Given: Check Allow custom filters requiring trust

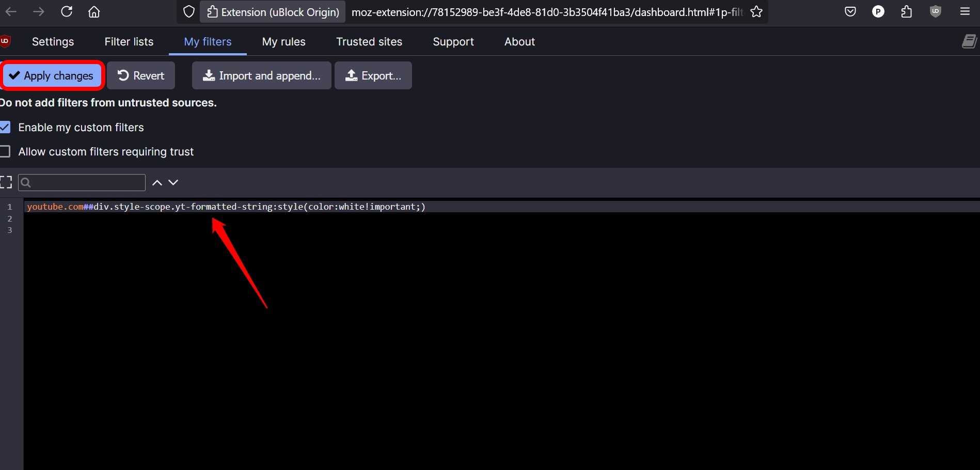Looking at the screenshot, I should (5, 151).
